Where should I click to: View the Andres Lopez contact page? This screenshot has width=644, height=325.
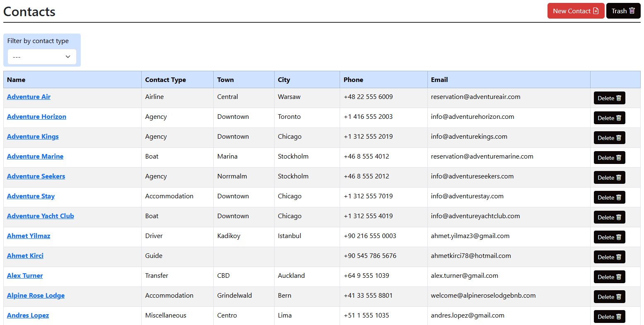(x=28, y=315)
